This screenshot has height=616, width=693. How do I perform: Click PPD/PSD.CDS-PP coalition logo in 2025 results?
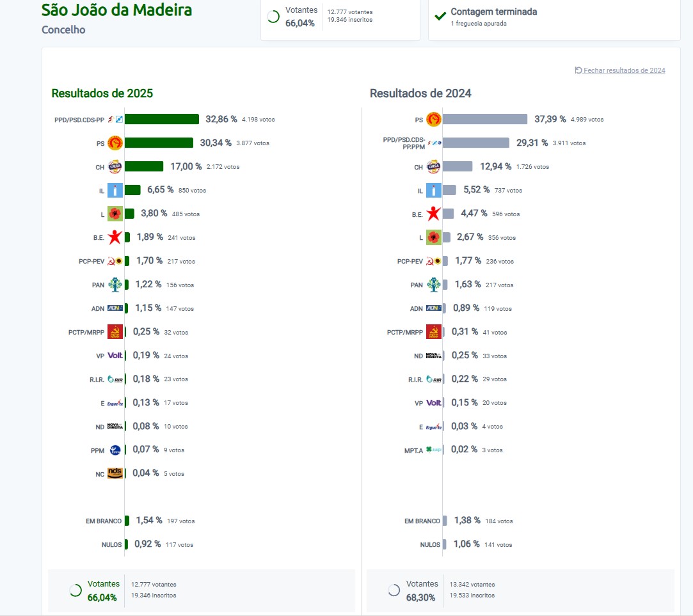[x=115, y=120]
